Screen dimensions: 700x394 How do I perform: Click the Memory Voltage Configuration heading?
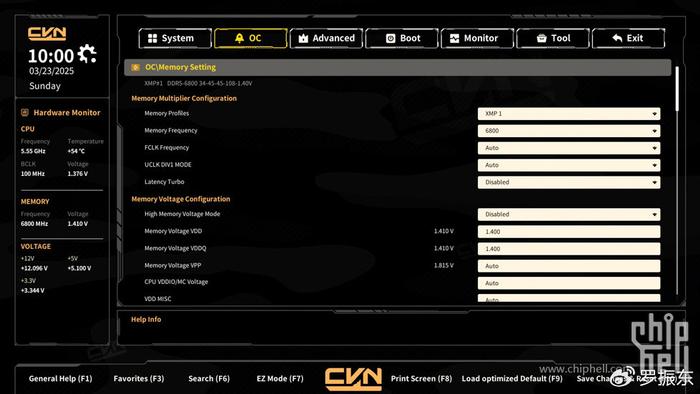coord(181,199)
